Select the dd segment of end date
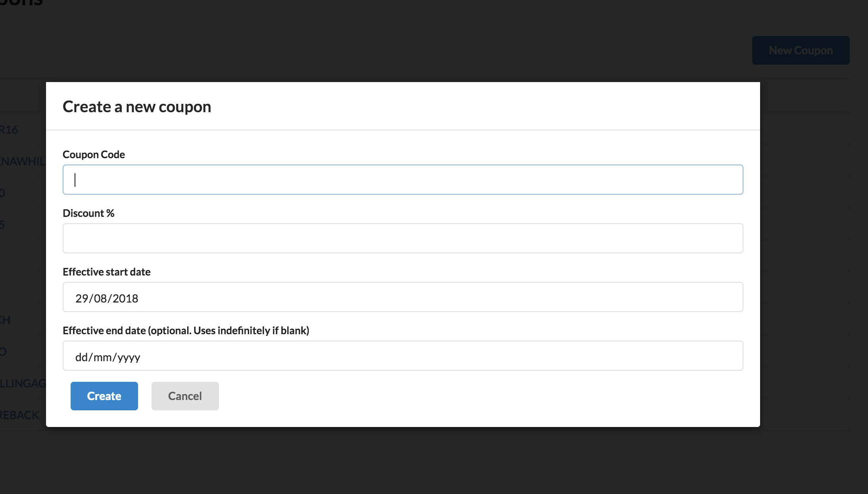 tap(81, 357)
